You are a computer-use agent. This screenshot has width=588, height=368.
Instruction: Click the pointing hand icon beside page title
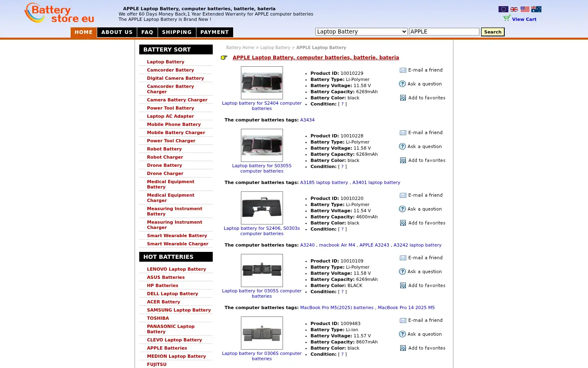point(224,58)
